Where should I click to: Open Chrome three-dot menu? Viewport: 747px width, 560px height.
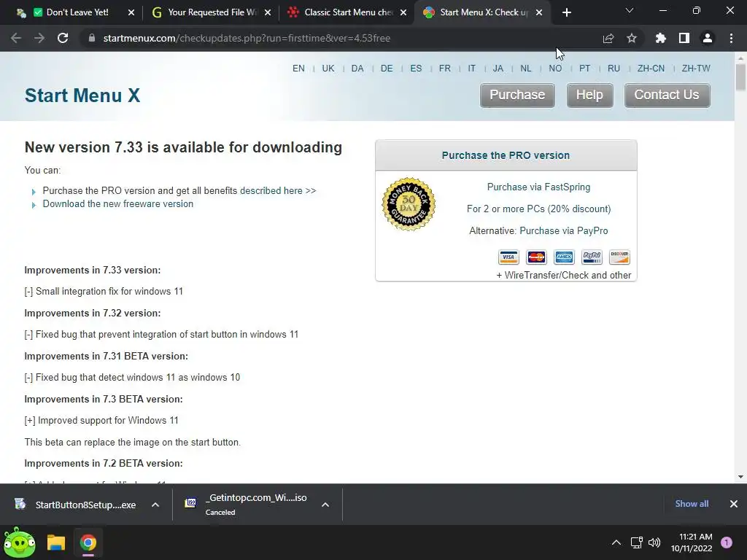[731, 38]
